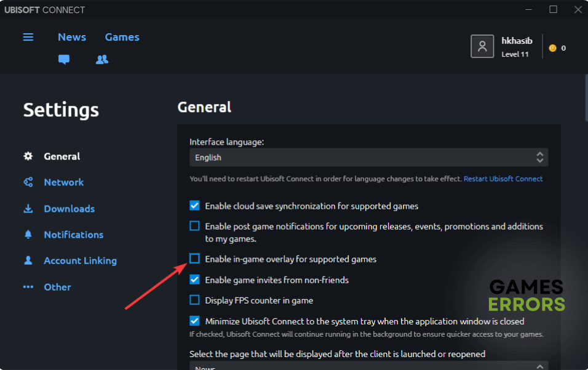Disable cloud save synchronization checkbox
The width and height of the screenshot is (588, 370).
194,206
